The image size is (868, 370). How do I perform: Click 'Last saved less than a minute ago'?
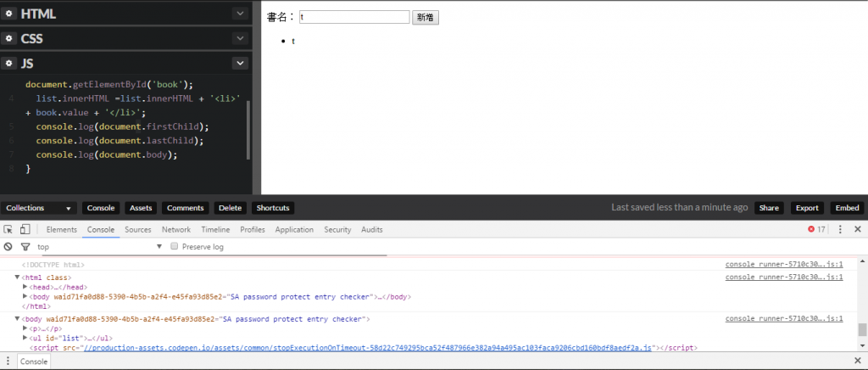coord(680,208)
